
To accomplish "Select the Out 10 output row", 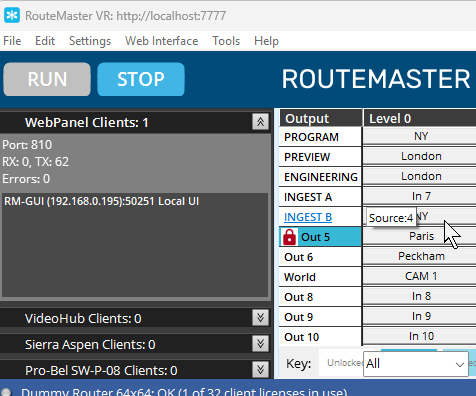I will 320,337.
